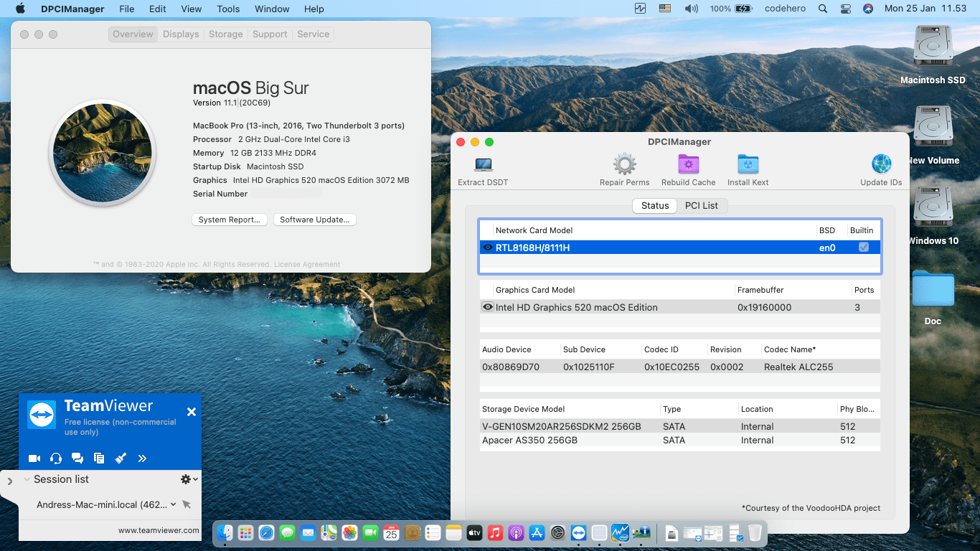Click License Agreement link
The height and width of the screenshot is (551, 980).
[307, 264]
